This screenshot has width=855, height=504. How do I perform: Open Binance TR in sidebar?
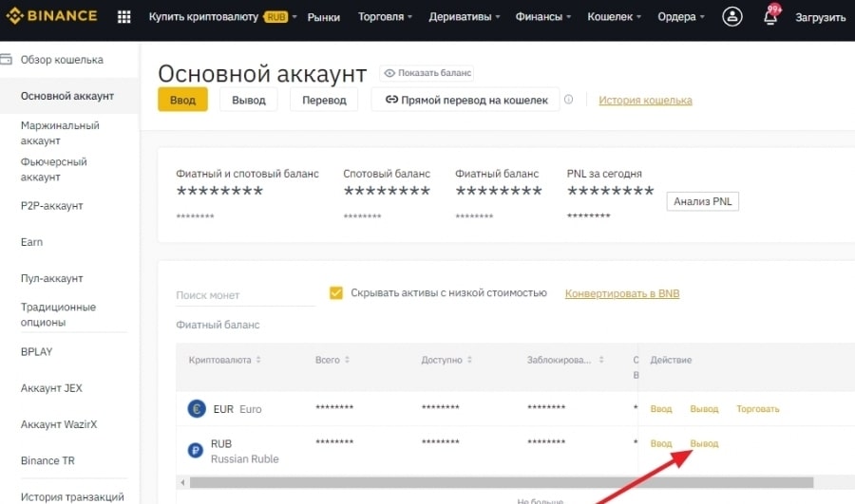(x=47, y=460)
